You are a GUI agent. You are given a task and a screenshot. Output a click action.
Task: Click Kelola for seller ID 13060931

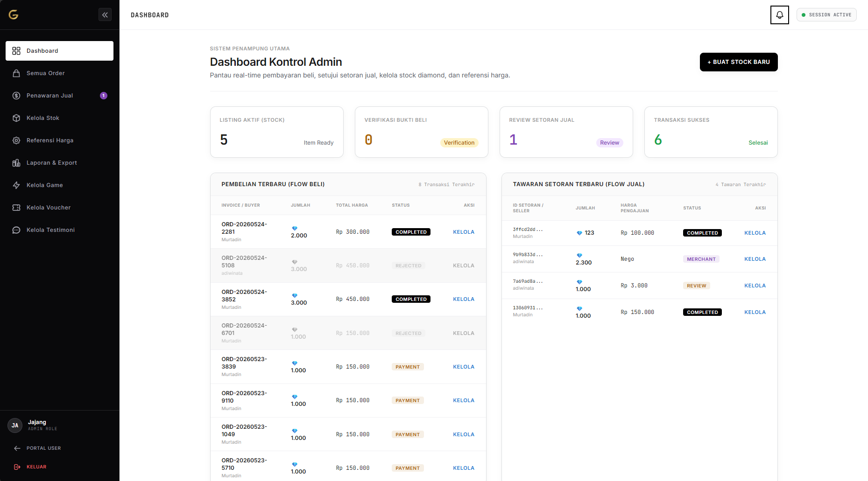click(755, 312)
